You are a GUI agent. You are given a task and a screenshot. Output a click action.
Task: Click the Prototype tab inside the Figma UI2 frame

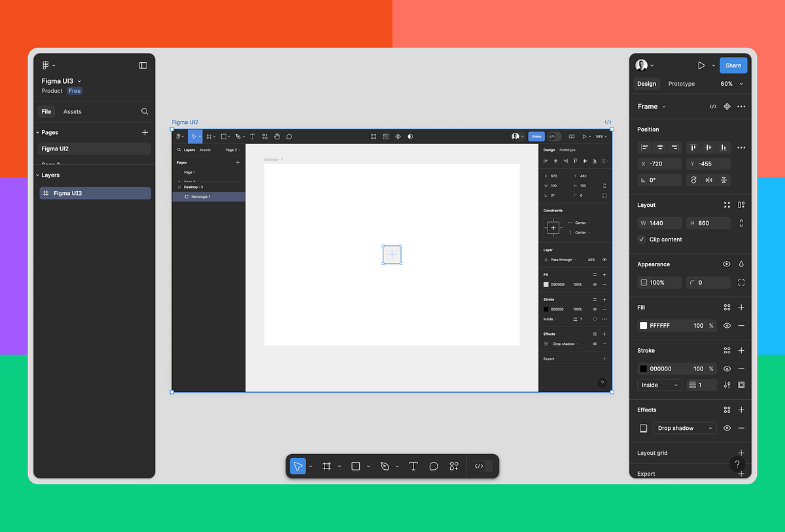567,150
